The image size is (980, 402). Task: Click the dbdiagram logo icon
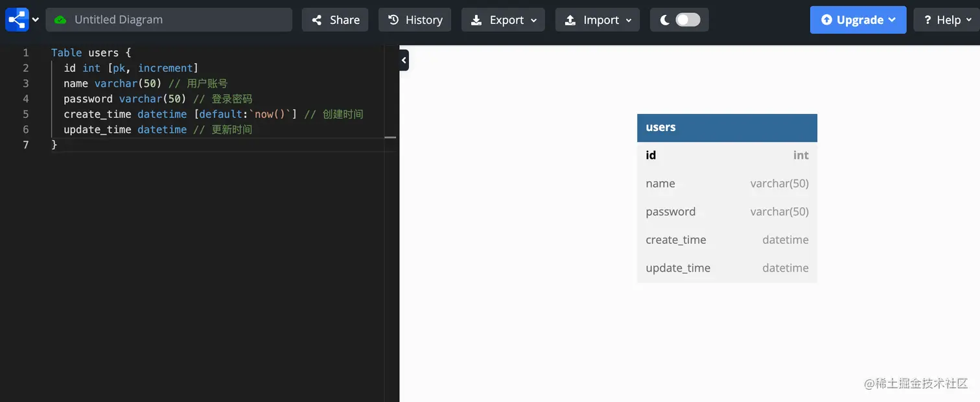tap(16, 19)
